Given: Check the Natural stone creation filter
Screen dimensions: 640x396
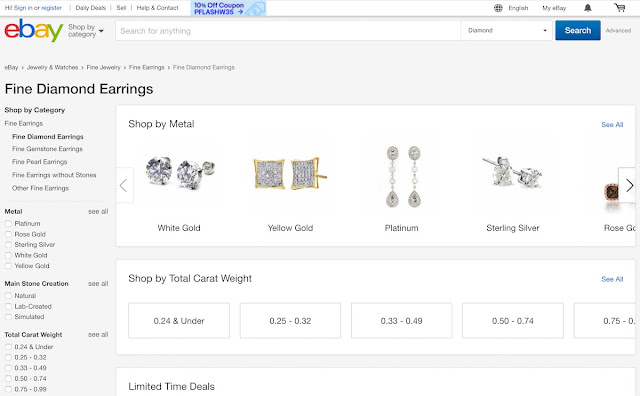Looking at the screenshot, I should (x=8, y=296).
